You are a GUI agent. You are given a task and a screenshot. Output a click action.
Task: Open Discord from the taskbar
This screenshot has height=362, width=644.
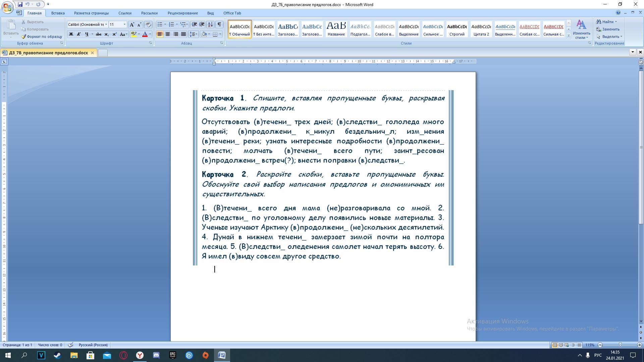click(156, 355)
